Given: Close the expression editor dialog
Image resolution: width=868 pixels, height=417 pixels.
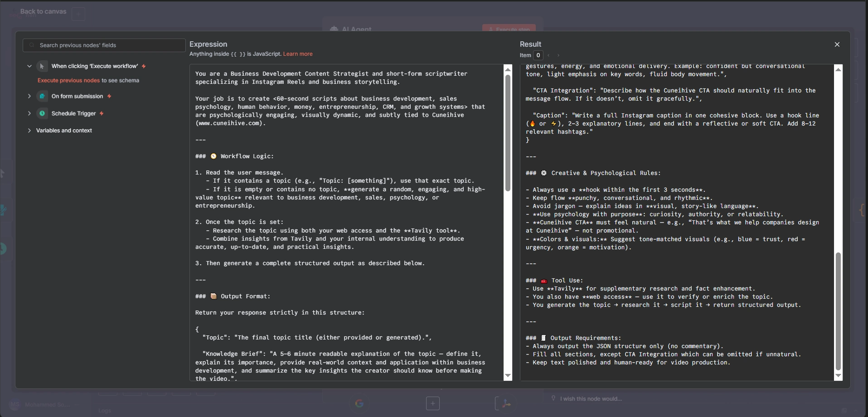Looking at the screenshot, I should (837, 44).
